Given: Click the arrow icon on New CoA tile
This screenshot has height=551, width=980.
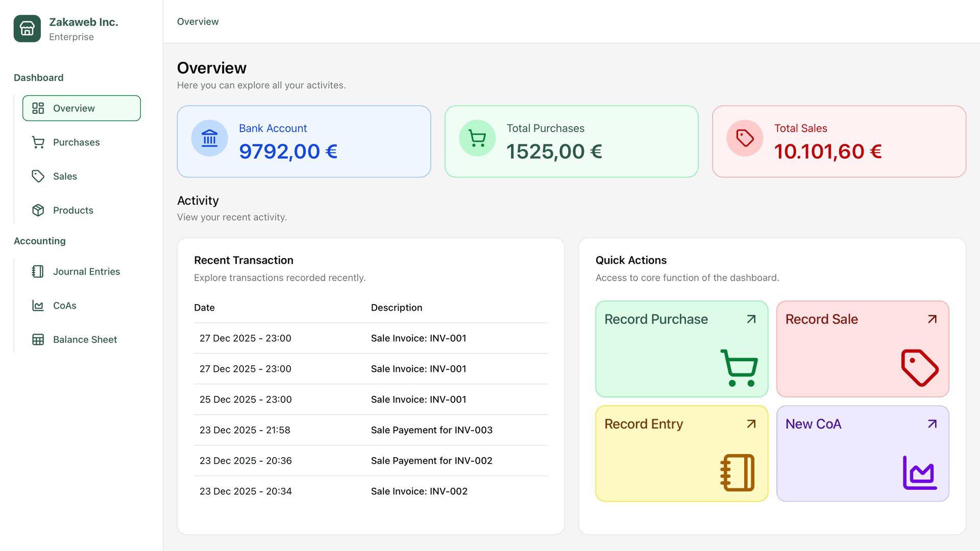Looking at the screenshot, I should 932,424.
